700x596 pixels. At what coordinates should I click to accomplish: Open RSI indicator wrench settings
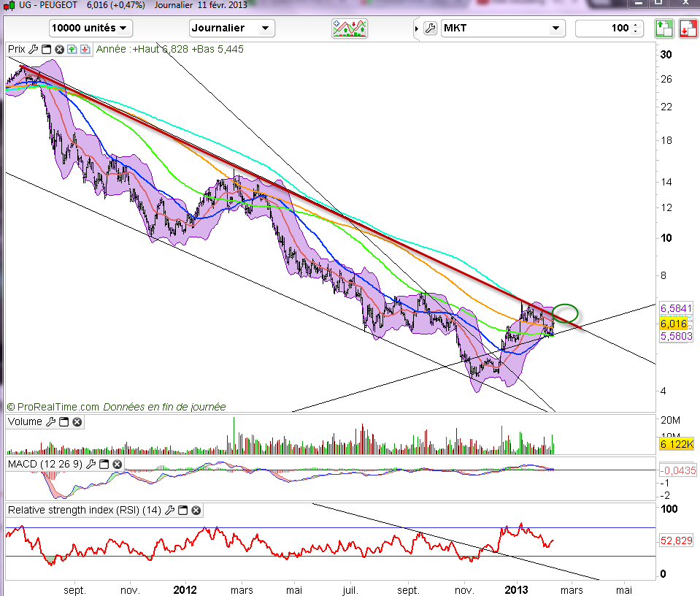coord(171,510)
